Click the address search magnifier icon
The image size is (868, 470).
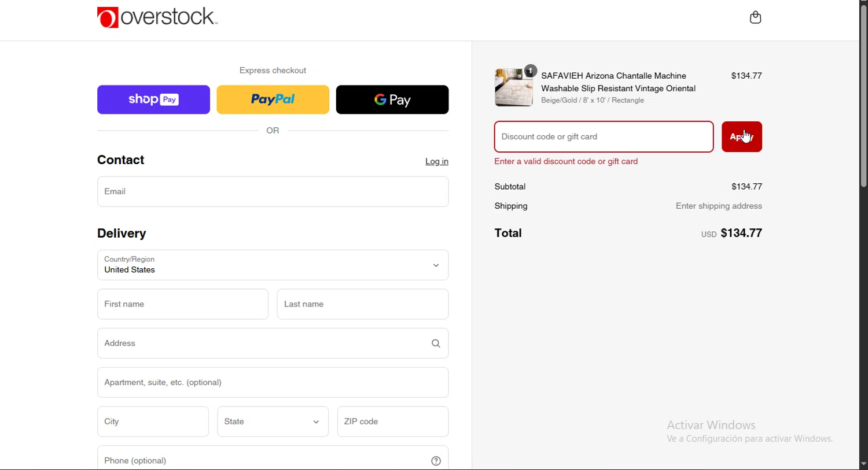click(436, 344)
